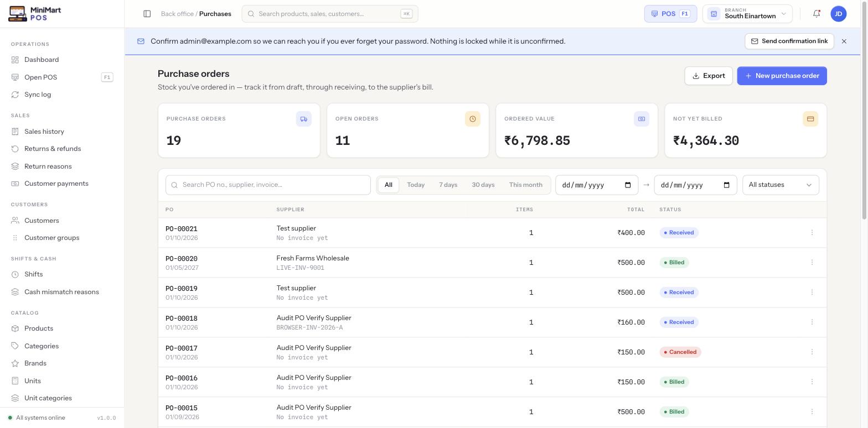Screen dimensions: 868x428
Task: Click the card icon on Not Yet Billed card
Action: (810, 119)
